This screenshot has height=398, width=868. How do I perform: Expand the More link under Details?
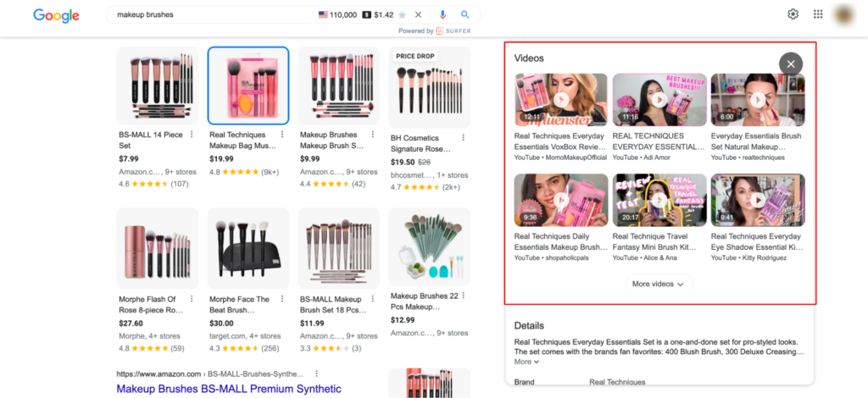(x=526, y=362)
